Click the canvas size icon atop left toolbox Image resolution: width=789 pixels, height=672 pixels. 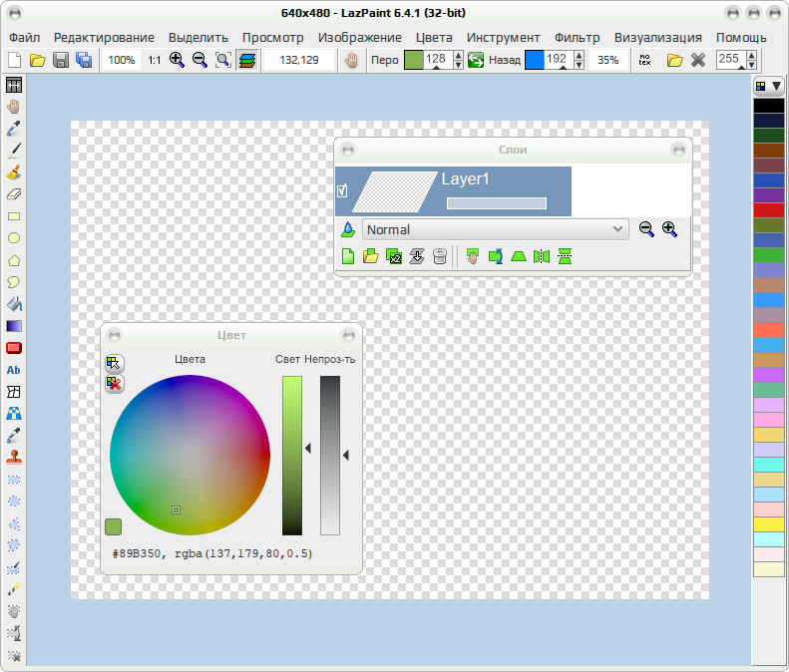tap(14, 85)
